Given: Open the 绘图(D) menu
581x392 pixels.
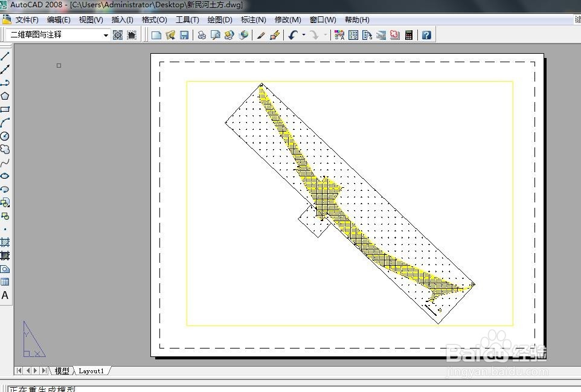Looking at the screenshot, I should (x=220, y=20).
